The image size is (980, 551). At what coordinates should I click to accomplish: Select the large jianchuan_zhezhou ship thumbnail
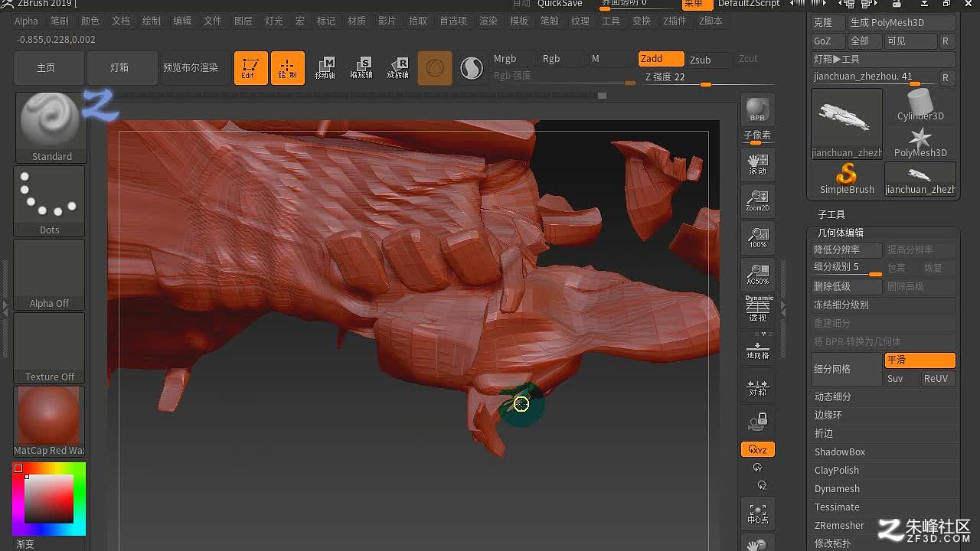847,123
